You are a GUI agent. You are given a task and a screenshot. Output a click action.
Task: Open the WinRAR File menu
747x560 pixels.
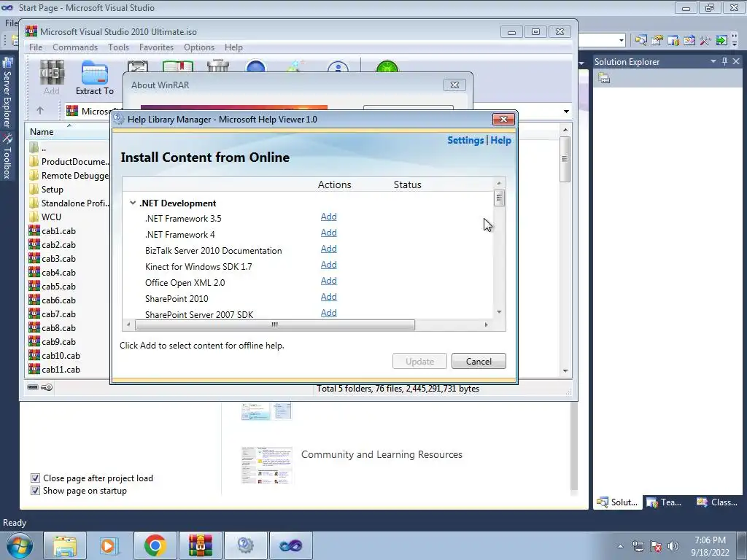[x=36, y=47]
